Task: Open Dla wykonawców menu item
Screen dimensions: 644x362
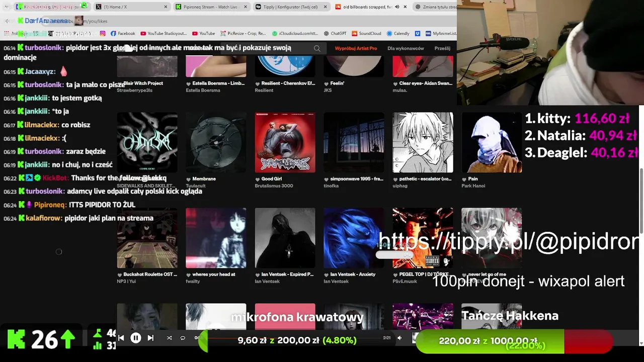Action: (x=406, y=48)
